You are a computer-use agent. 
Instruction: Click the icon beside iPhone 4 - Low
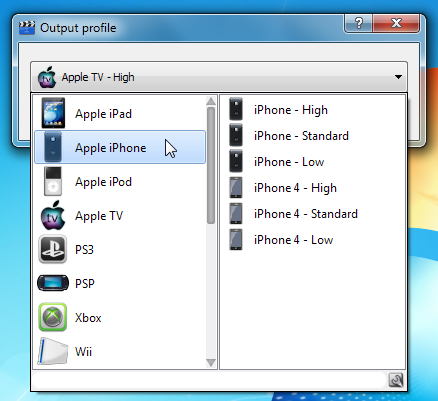coord(236,239)
